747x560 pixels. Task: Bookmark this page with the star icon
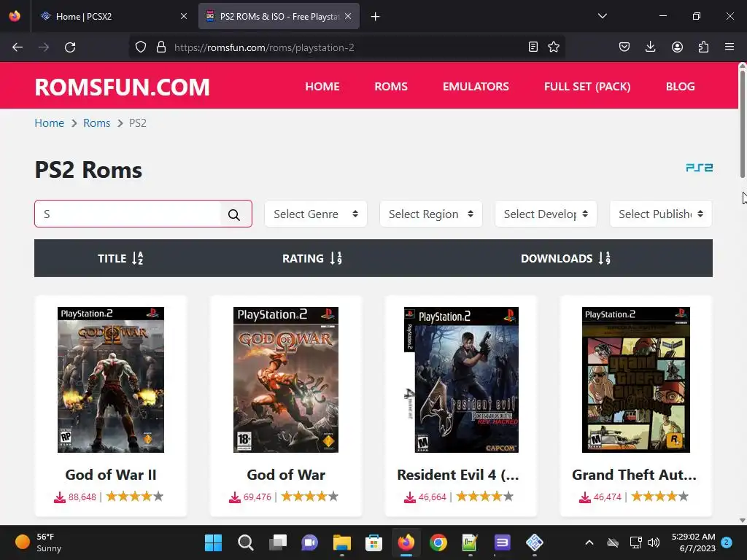tap(554, 47)
